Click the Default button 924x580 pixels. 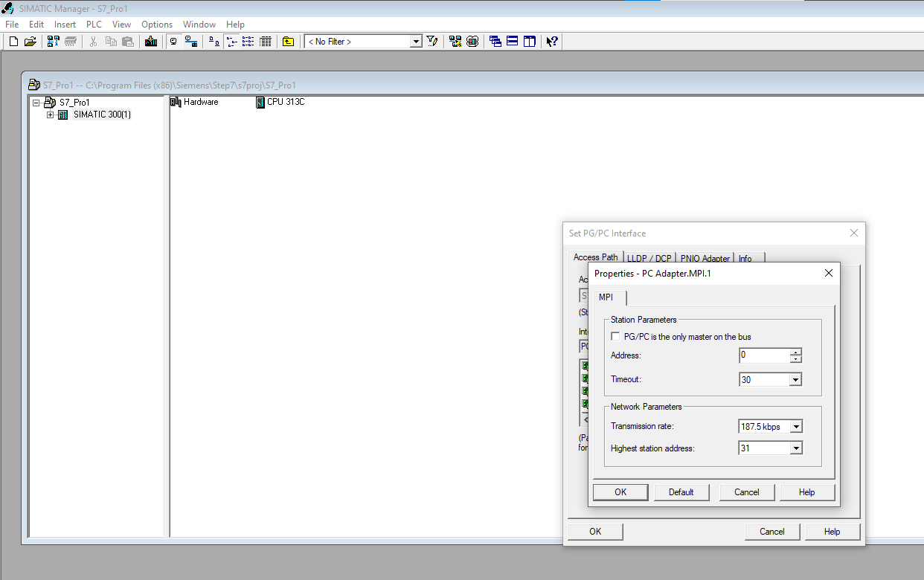(x=681, y=492)
